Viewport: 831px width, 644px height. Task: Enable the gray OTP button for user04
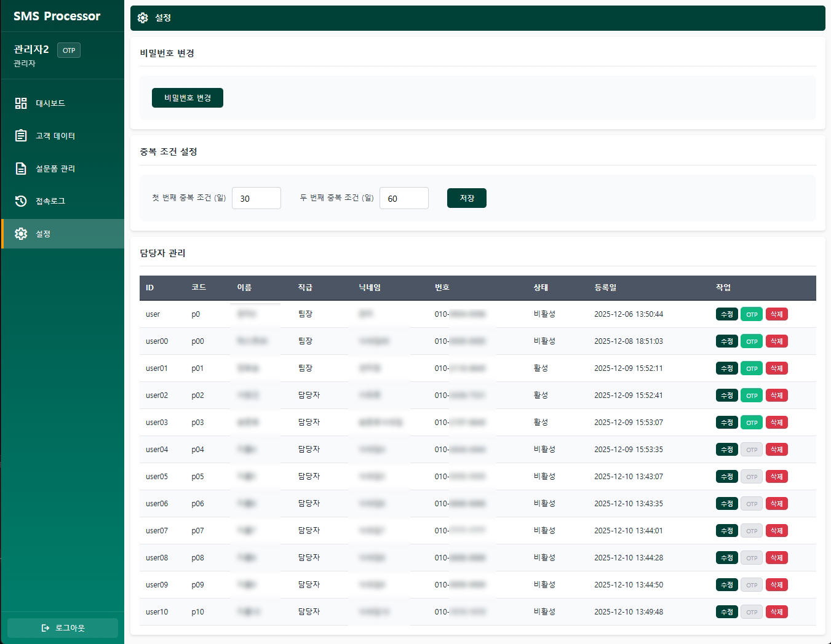tap(752, 450)
